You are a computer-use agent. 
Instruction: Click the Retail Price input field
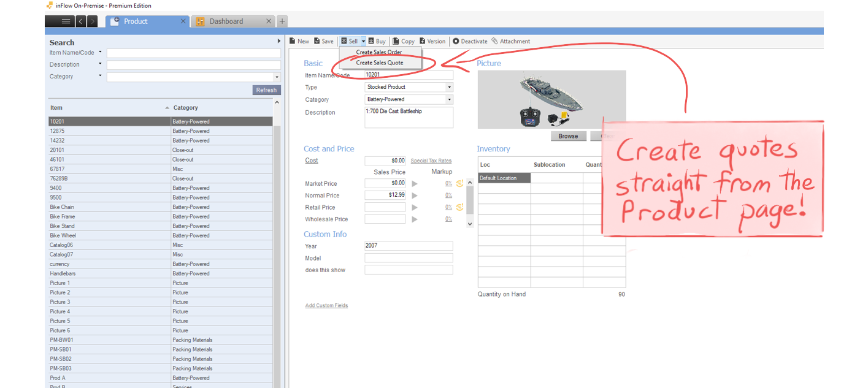point(385,207)
